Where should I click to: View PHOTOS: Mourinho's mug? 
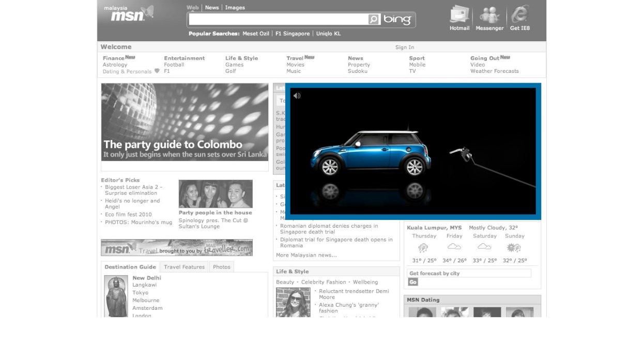coord(139,223)
